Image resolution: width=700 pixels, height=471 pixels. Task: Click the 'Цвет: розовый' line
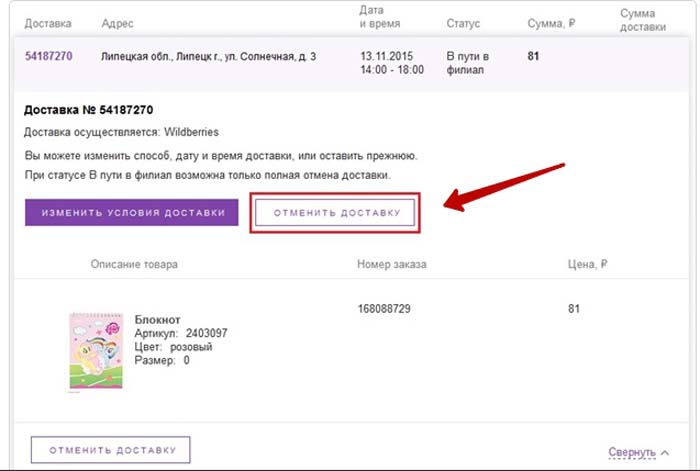(x=173, y=347)
